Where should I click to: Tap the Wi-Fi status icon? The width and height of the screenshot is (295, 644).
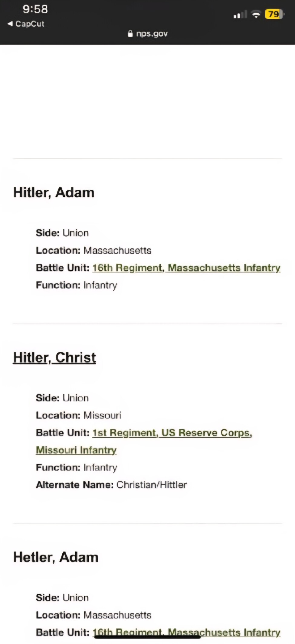(256, 14)
